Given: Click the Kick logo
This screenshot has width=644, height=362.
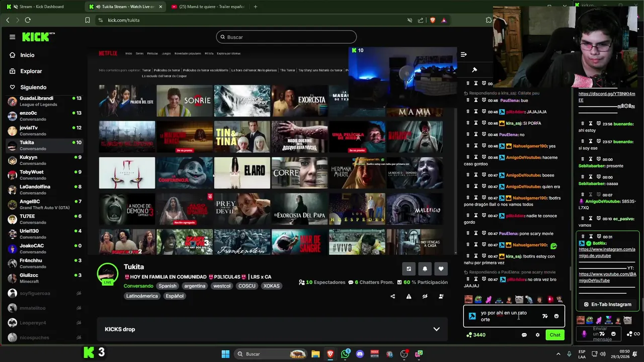Looking at the screenshot, I should click(x=38, y=37).
